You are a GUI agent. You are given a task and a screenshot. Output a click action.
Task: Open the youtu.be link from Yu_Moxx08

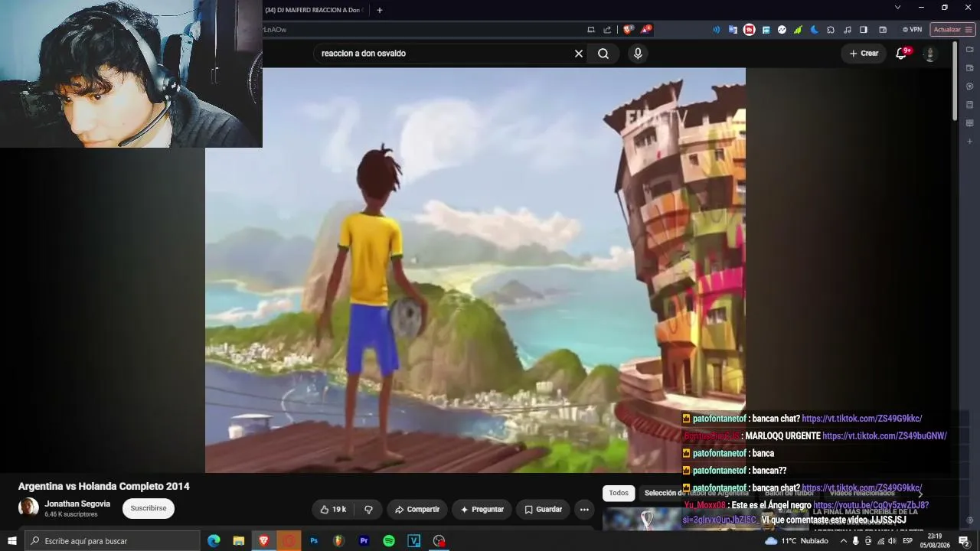pos(871,506)
